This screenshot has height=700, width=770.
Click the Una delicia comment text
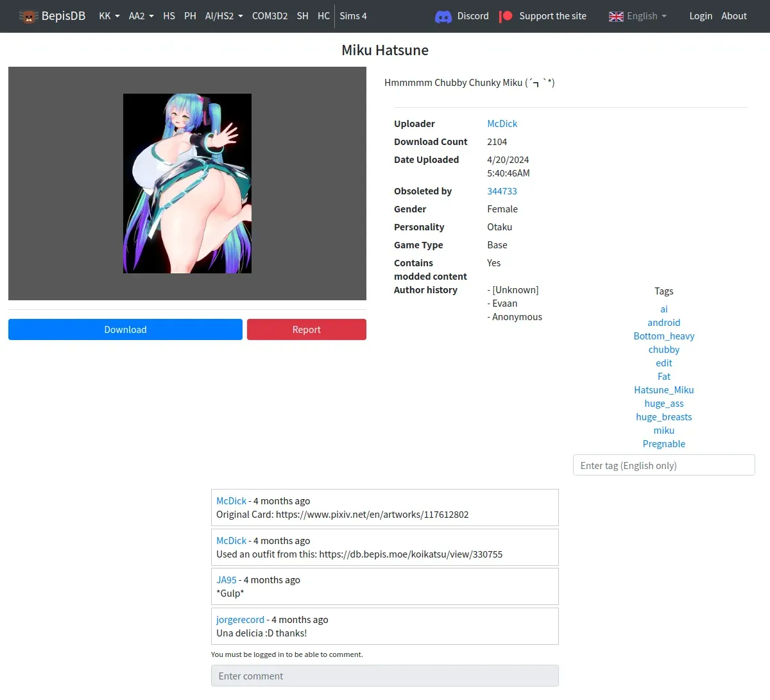[x=262, y=633]
